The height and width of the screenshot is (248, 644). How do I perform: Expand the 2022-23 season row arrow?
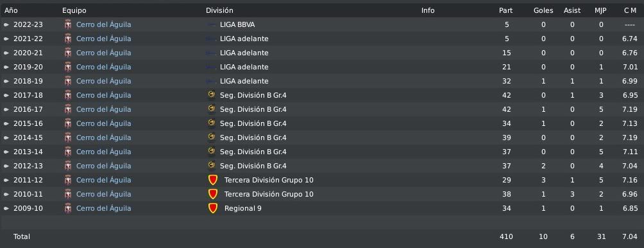coord(6,24)
